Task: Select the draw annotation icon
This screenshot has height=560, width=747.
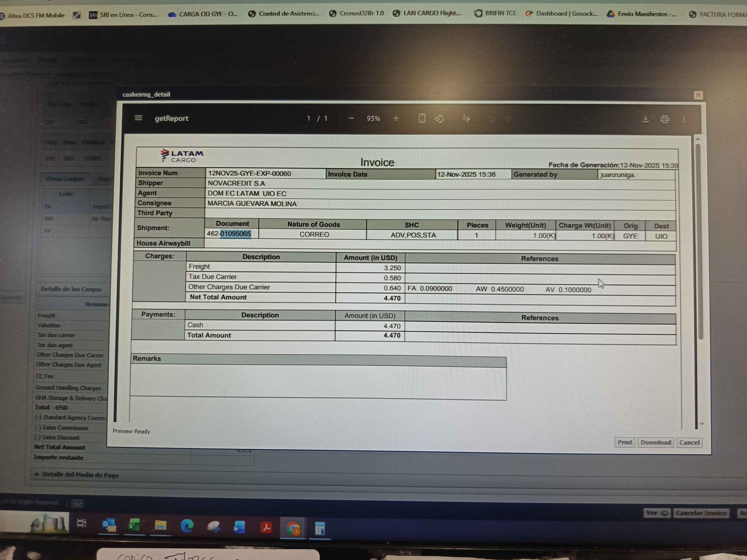Action: 466,119
